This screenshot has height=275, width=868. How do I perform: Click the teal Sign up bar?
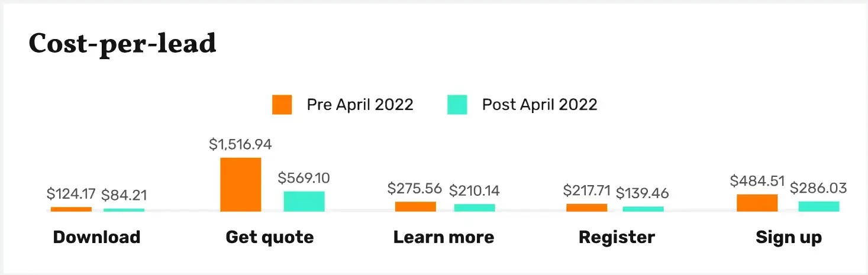[x=819, y=206]
